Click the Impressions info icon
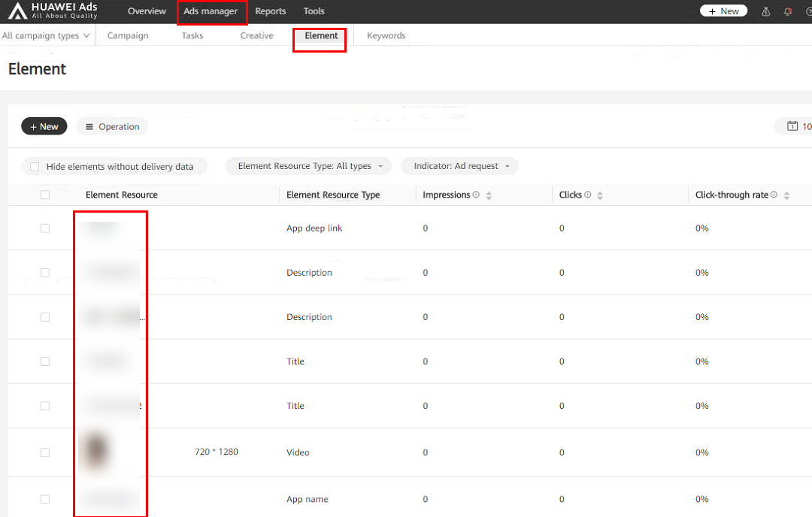The height and width of the screenshot is (517, 812). pyautogui.click(x=477, y=195)
